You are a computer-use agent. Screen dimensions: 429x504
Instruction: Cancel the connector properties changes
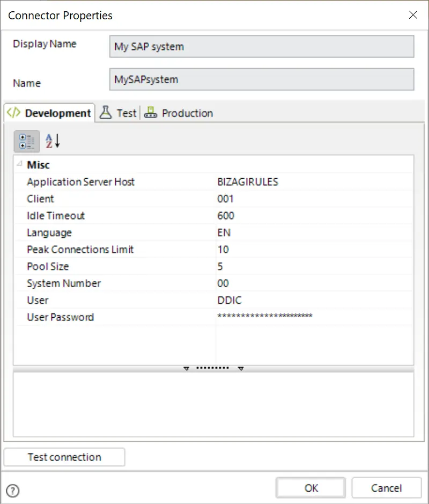pyautogui.click(x=386, y=488)
